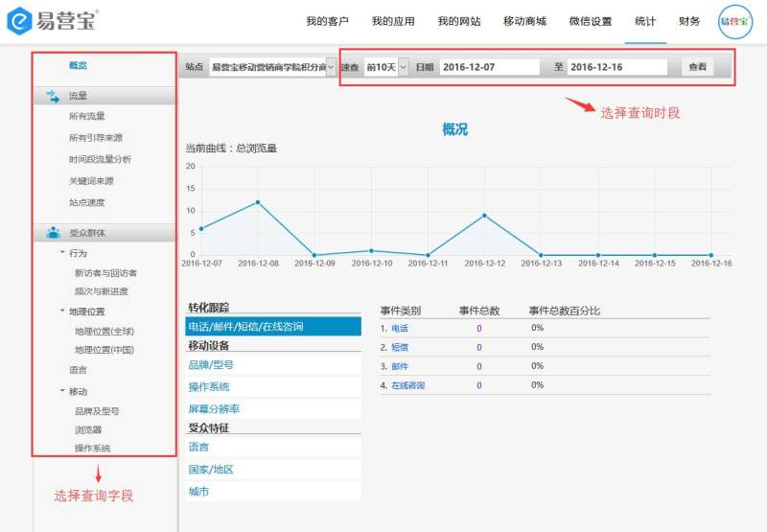Screen dimensions: 767x532
Task: Select the 操作系统 row under 移动设备
Action: click(209, 386)
